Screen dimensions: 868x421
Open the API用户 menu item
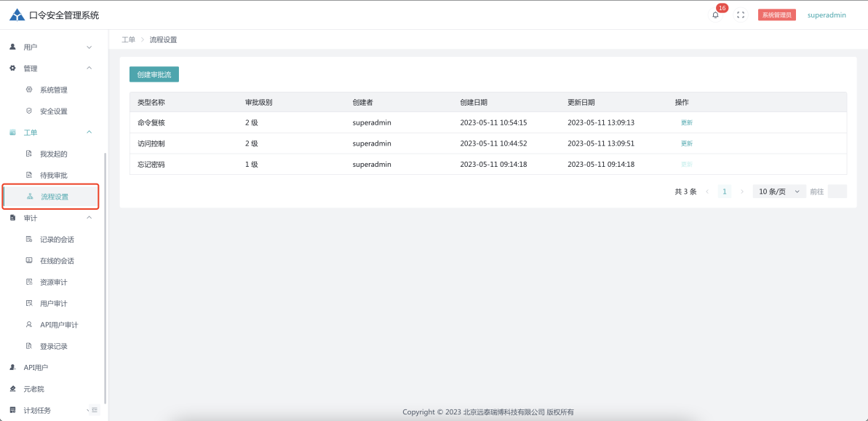click(x=36, y=368)
